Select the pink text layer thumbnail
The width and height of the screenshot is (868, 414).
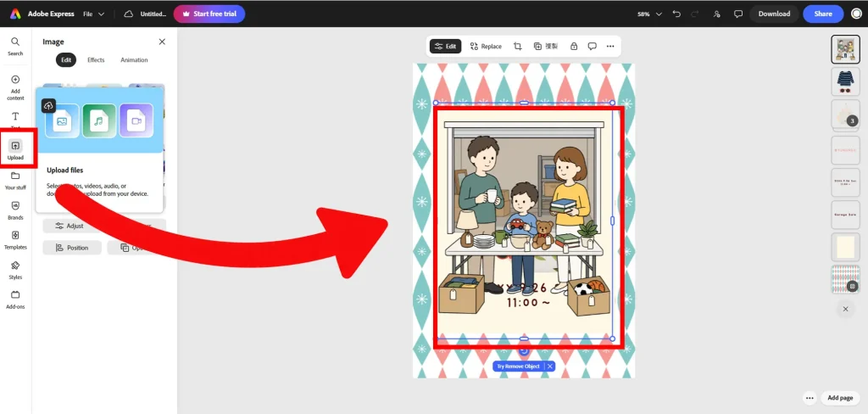(x=845, y=150)
